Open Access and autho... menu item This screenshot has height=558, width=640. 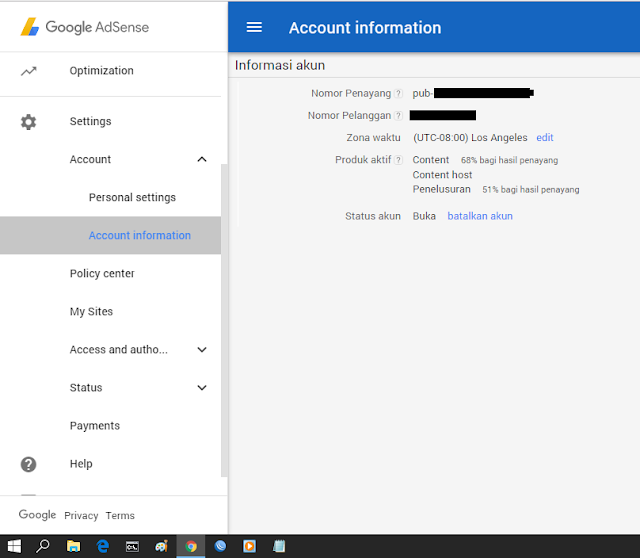pyautogui.click(x=119, y=349)
